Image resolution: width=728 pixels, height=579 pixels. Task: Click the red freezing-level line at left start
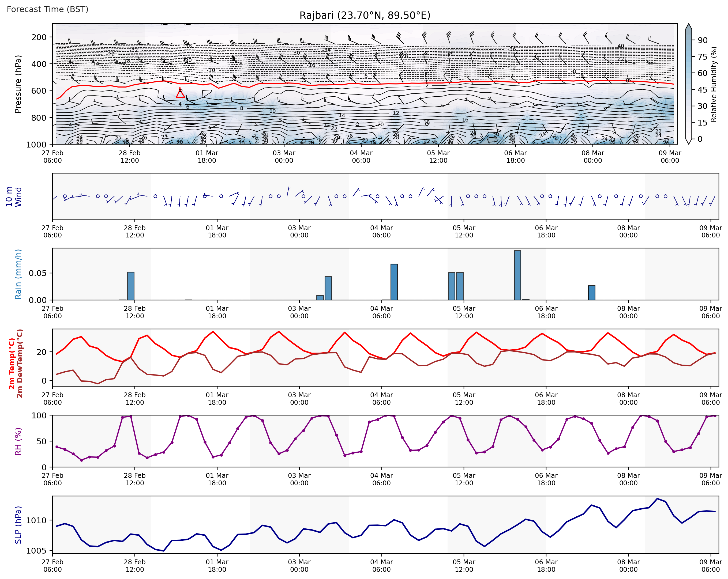point(57,99)
